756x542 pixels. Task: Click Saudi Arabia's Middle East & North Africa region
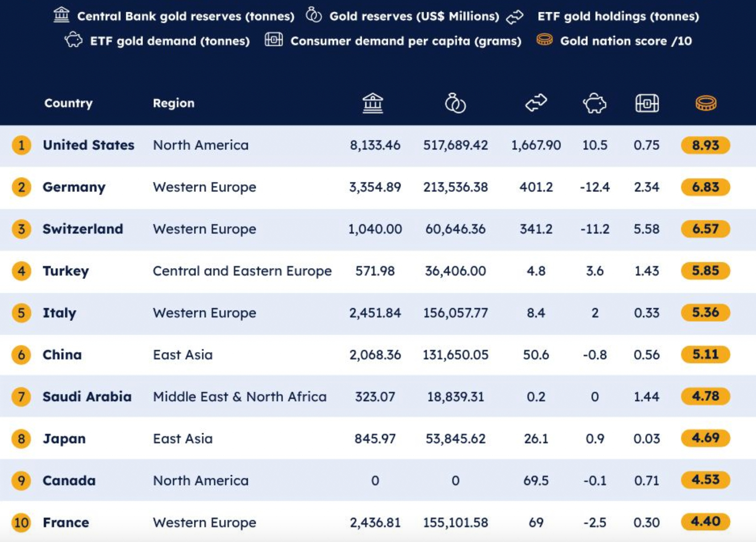[x=239, y=397]
